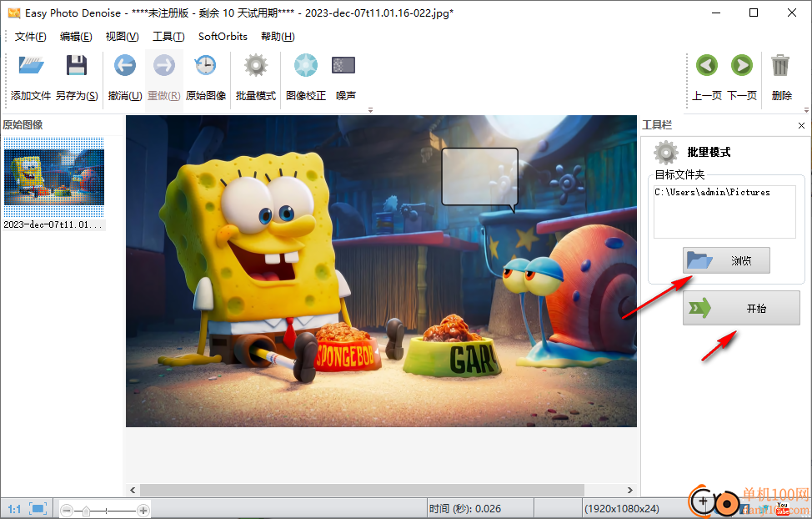Expand main toolbar overflow arrow
Viewport: 812px width, 519px height.
(x=370, y=110)
